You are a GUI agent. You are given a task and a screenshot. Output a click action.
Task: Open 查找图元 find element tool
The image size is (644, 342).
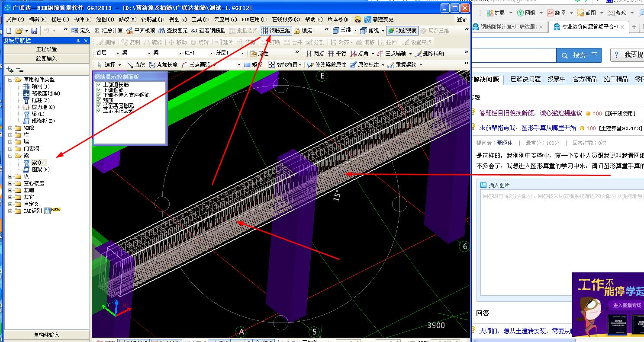click(173, 31)
